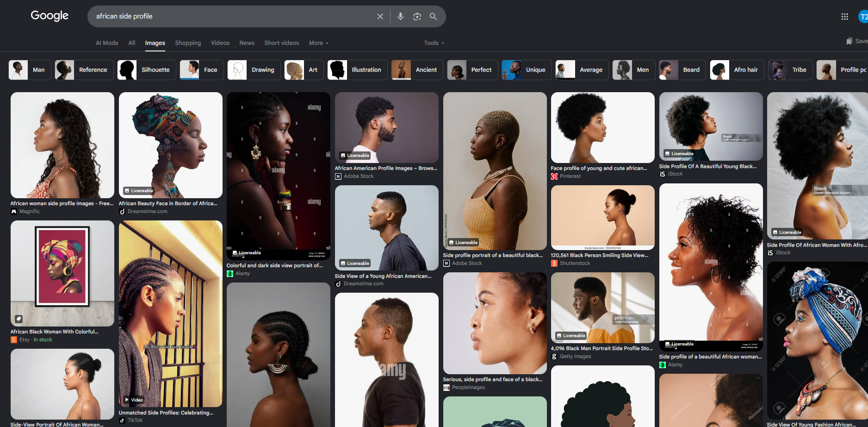Image resolution: width=868 pixels, height=427 pixels.
Task: Click the Shutterstock source icon
Action: tap(554, 264)
